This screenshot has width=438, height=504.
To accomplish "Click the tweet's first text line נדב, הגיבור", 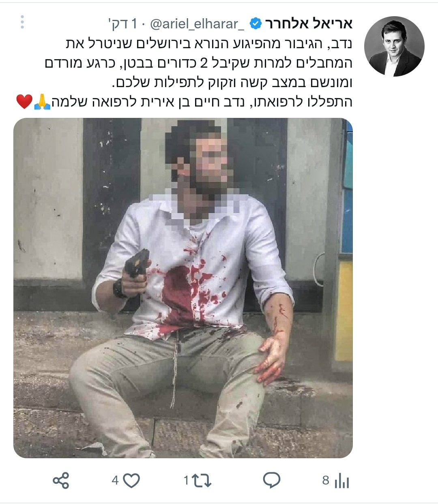I will point(209,43).
